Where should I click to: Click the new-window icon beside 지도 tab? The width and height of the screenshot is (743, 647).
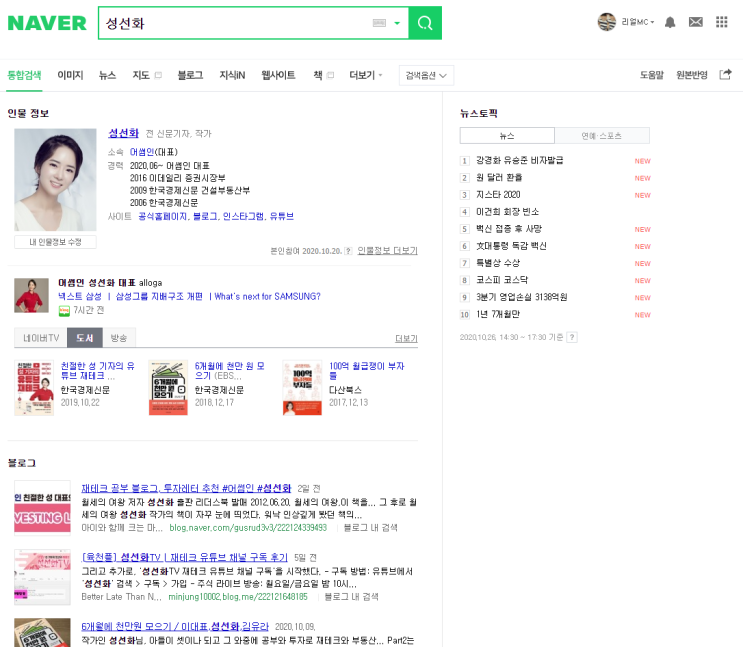click(158, 75)
